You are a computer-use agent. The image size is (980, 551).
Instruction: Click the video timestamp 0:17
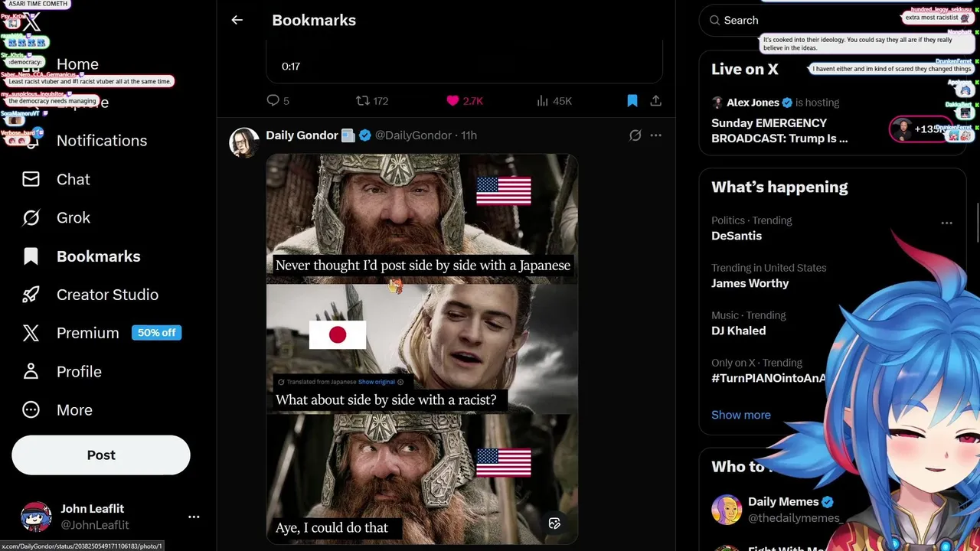pyautogui.click(x=291, y=67)
